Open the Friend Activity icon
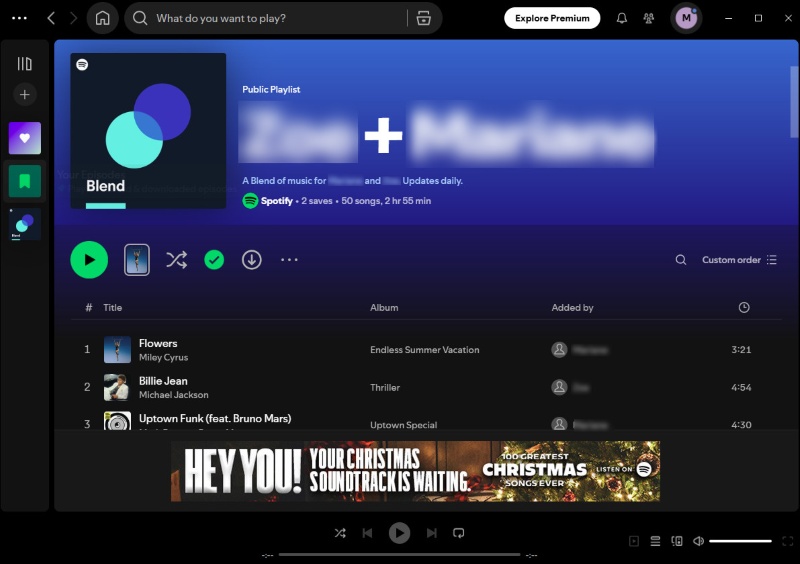Image resolution: width=800 pixels, height=564 pixels. pos(648,18)
